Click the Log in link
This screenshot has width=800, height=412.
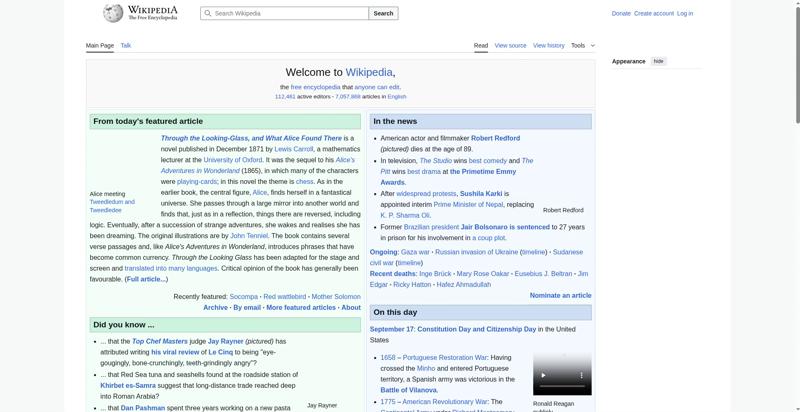pyautogui.click(x=685, y=14)
